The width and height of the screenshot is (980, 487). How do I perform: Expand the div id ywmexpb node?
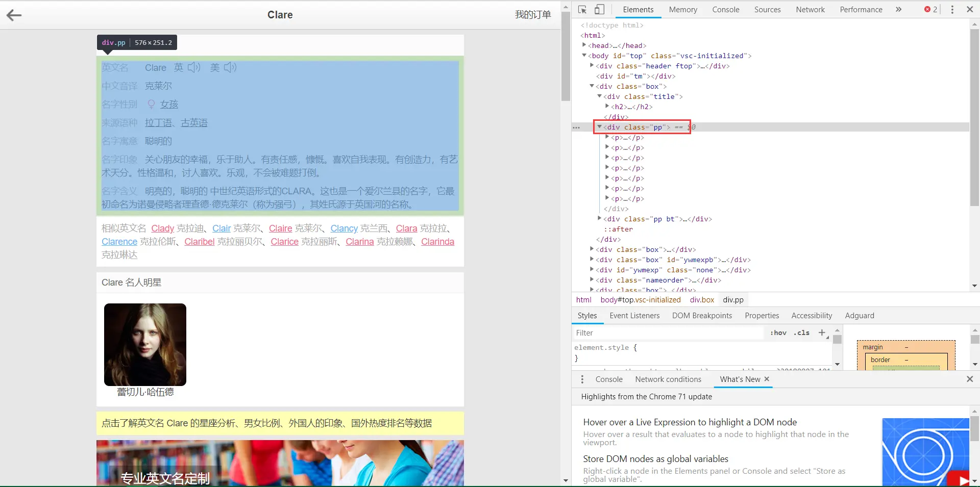(x=592, y=259)
